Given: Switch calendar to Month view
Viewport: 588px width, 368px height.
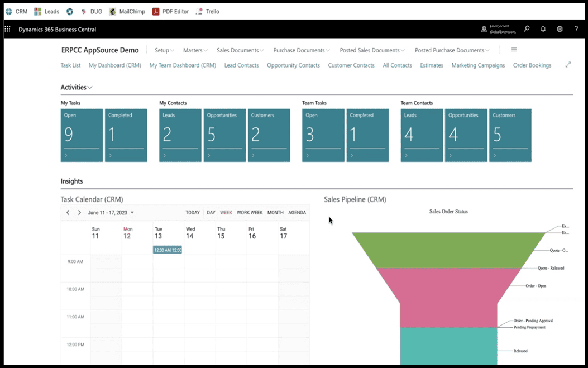Looking at the screenshot, I should [275, 213].
